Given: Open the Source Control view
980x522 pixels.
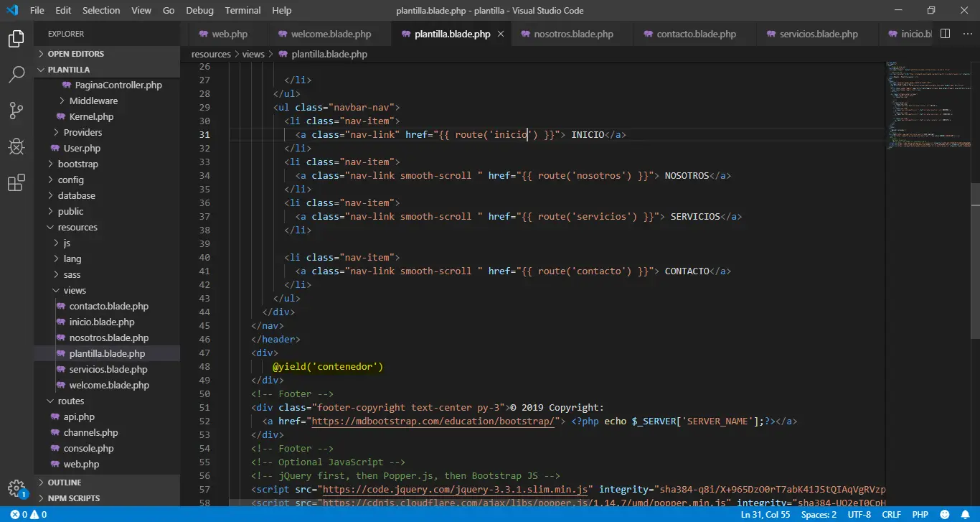Looking at the screenshot, I should point(16,110).
